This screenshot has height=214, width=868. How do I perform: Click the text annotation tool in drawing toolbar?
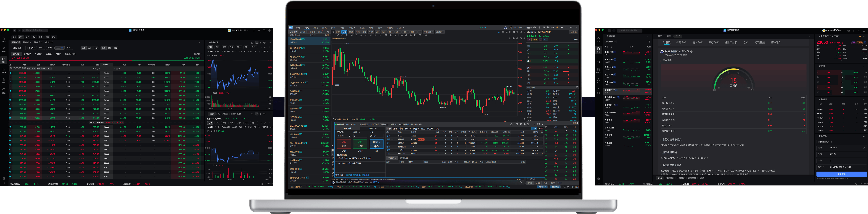pos(375,36)
